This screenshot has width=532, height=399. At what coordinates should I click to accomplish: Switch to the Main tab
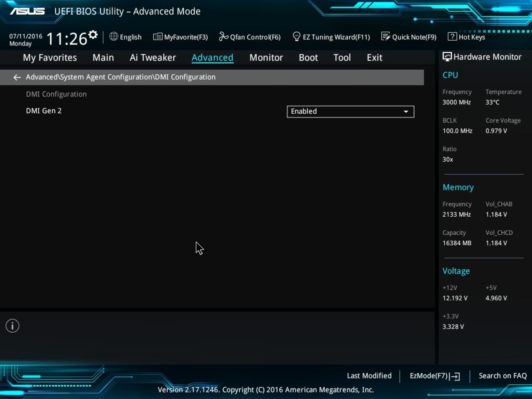pyautogui.click(x=103, y=58)
